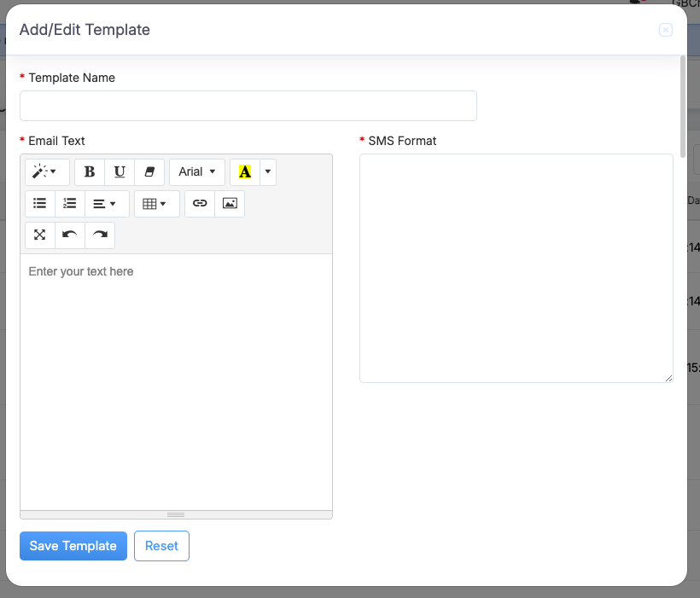Insert an unordered bullet list
The width and height of the screenshot is (700, 598).
39,204
